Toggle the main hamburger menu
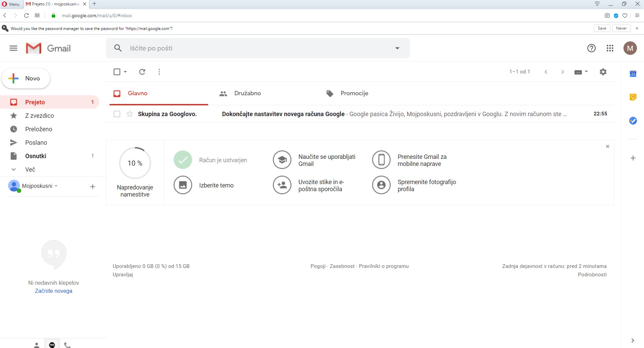 13,48
